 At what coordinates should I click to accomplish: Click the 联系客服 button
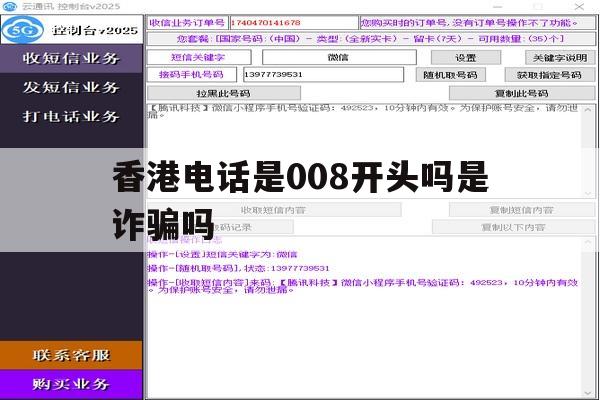tap(71, 355)
